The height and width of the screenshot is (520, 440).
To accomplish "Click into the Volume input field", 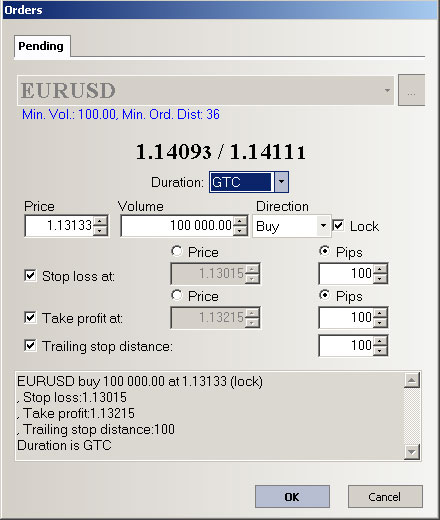I will point(177,226).
